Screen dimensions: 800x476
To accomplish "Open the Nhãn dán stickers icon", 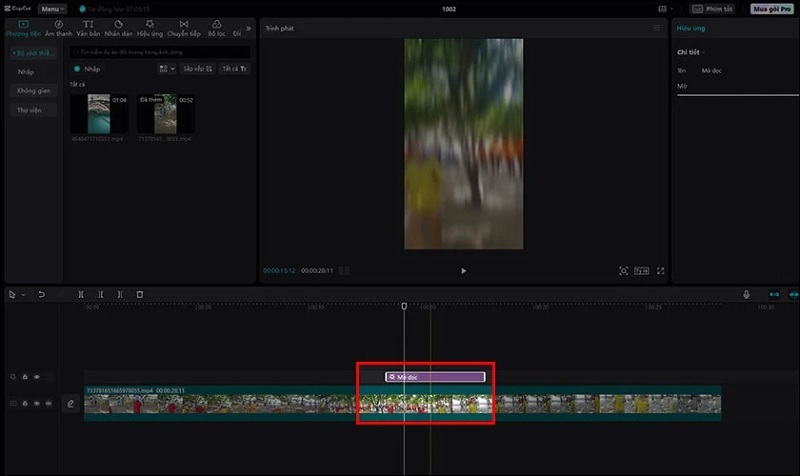I will [x=119, y=27].
